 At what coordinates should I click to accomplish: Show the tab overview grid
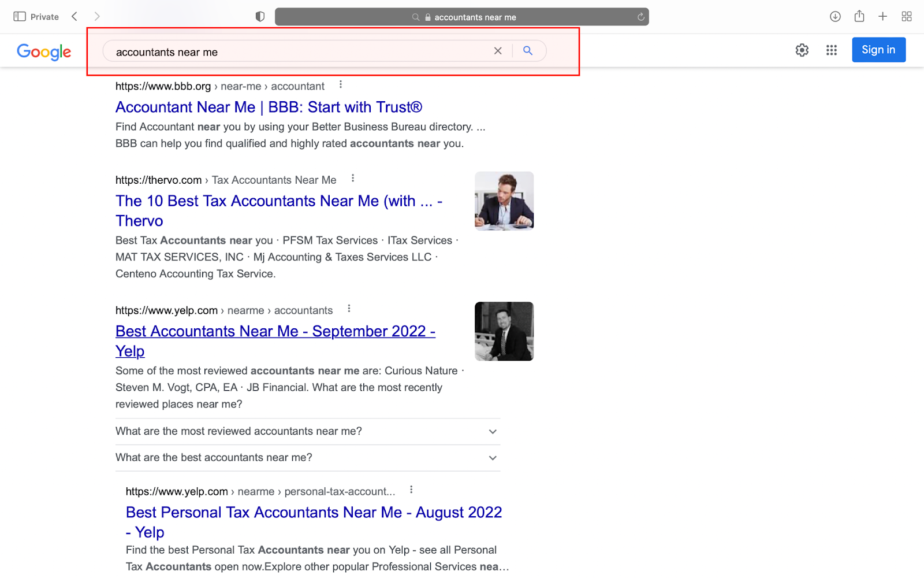click(x=907, y=17)
